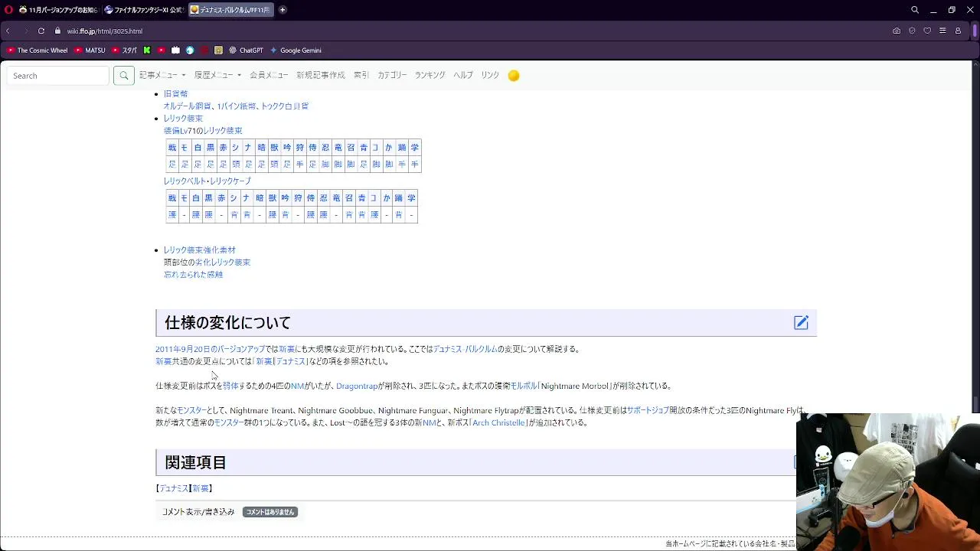This screenshot has width=980, height=551.
Task: Take a snapshot with the camera icon
Action: coord(897,31)
